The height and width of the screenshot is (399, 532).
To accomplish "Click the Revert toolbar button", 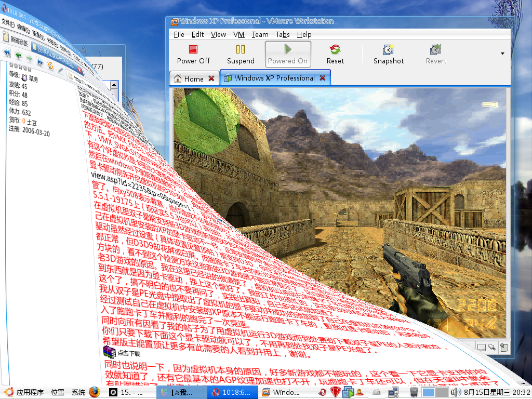I will (x=436, y=54).
